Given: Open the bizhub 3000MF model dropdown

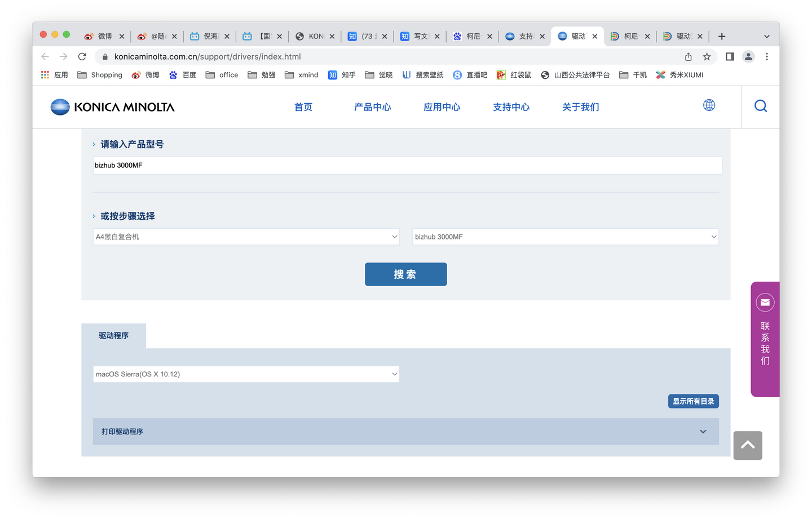Looking at the screenshot, I should 565,237.
